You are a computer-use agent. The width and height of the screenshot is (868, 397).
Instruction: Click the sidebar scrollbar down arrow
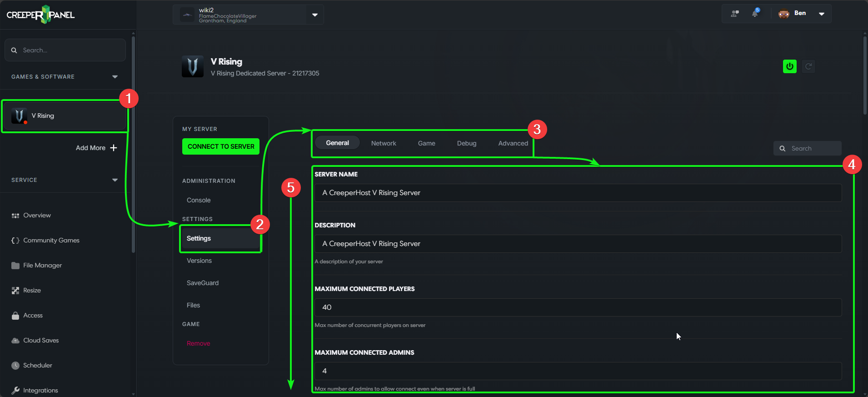pos(133,394)
